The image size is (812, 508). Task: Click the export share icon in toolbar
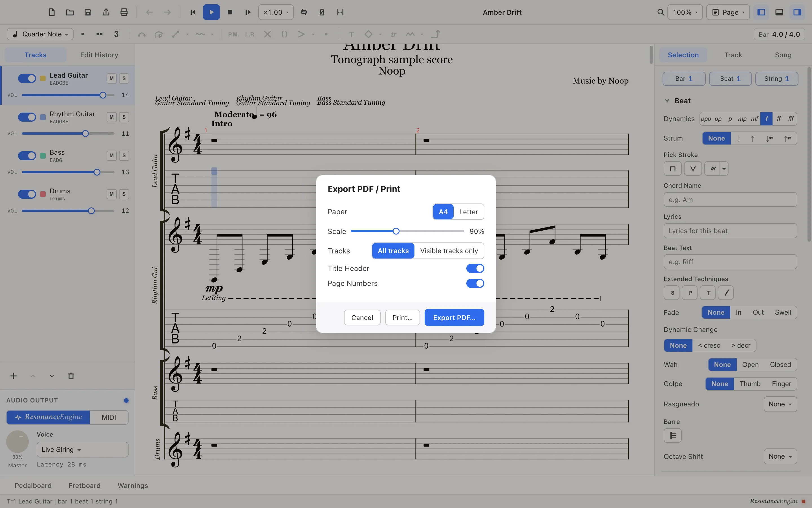[x=106, y=12]
